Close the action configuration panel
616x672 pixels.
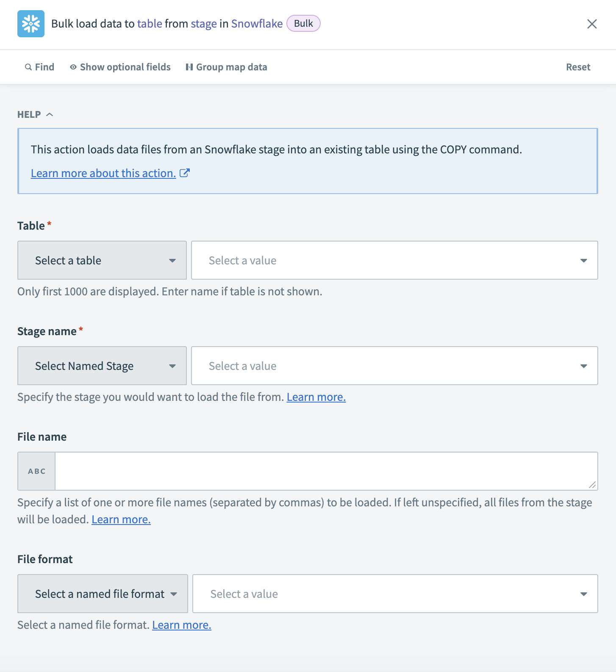592,24
